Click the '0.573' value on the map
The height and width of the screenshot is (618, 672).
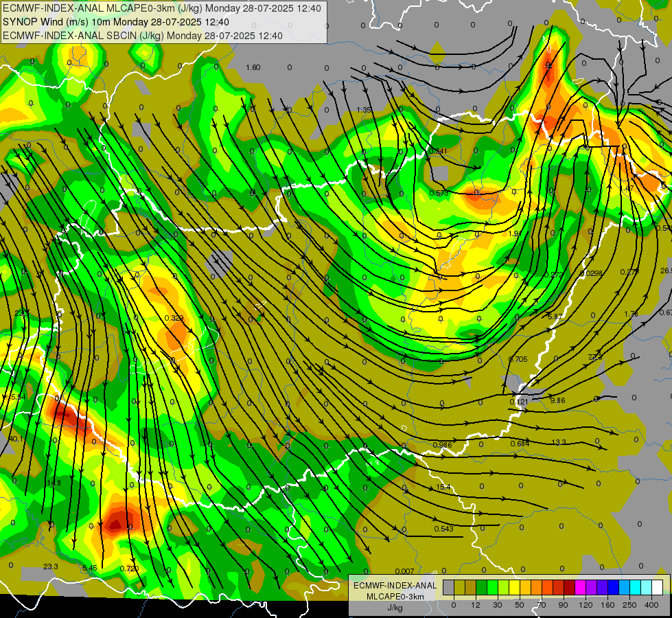coord(439,193)
